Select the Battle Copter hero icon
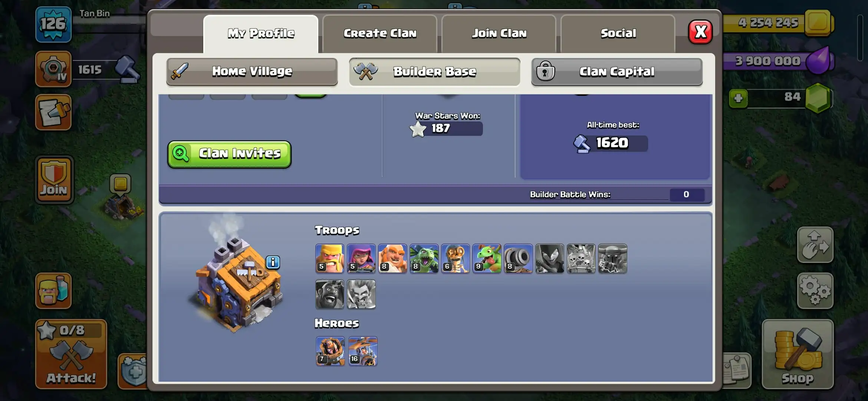The height and width of the screenshot is (401, 868). click(363, 351)
